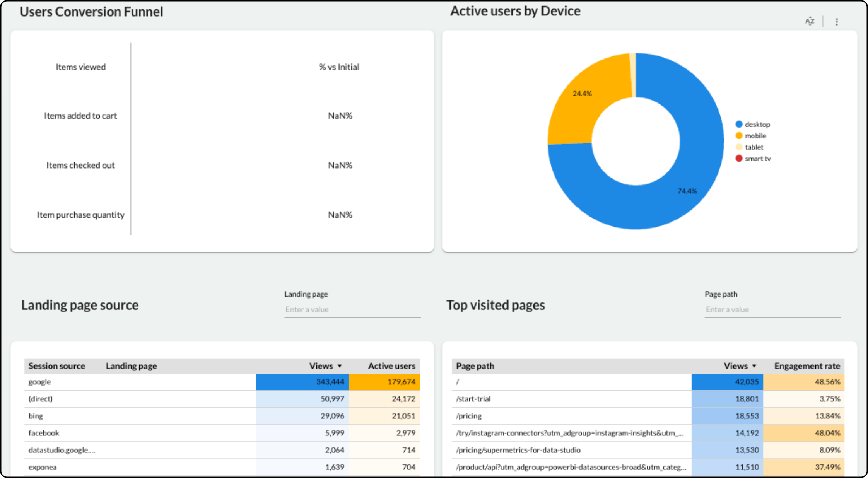Click the Page path column header
The image size is (868, 478).
coord(475,366)
